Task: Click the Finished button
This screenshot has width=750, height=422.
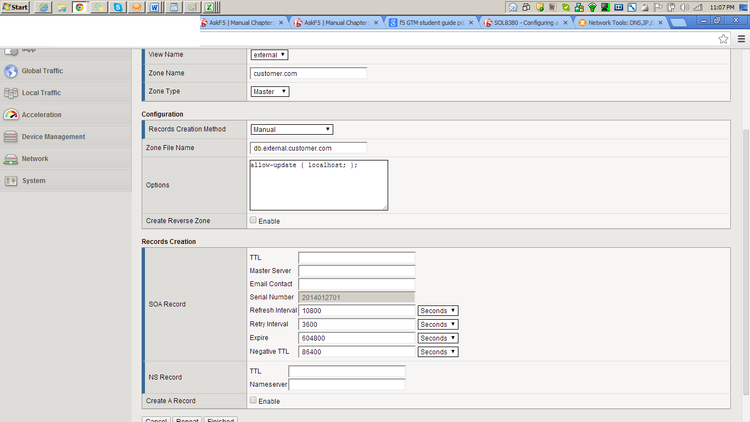Action: point(220,419)
